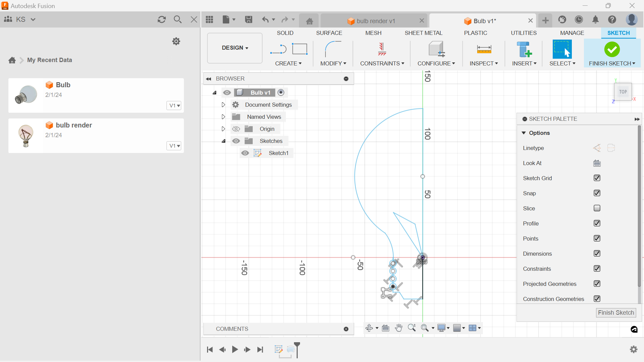Toggle the Constraints checkbox
644x362 pixels.
[x=597, y=269]
